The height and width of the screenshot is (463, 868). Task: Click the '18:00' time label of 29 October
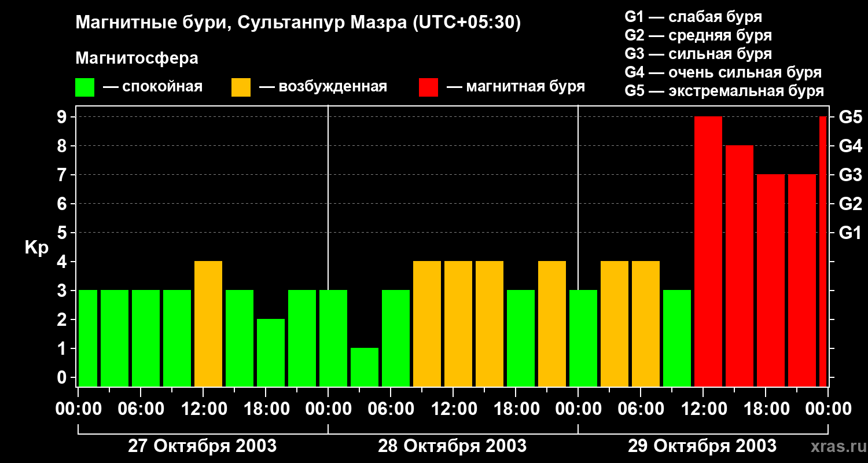click(x=766, y=409)
